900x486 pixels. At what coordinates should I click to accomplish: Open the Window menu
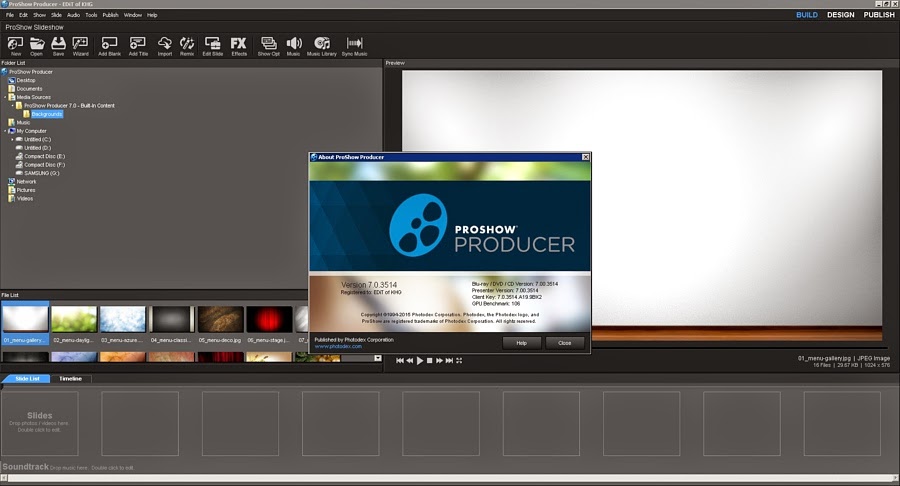[133, 15]
